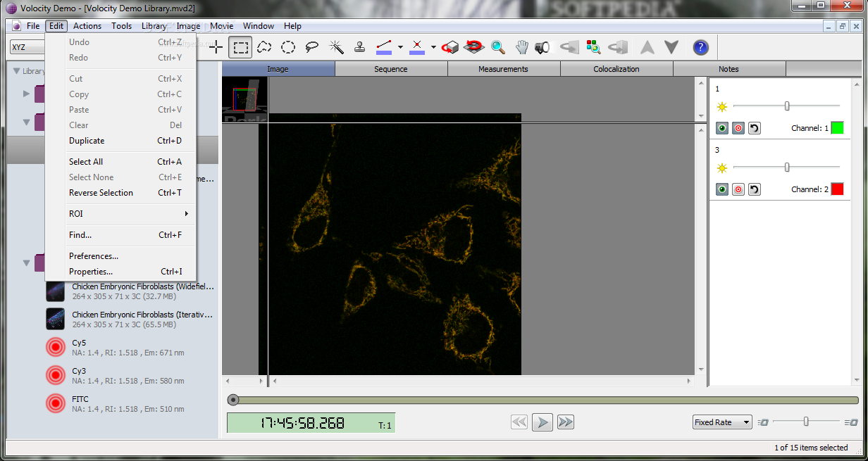
Task: Select the freehand ROI tool
Action: click(x=264, y=47)
